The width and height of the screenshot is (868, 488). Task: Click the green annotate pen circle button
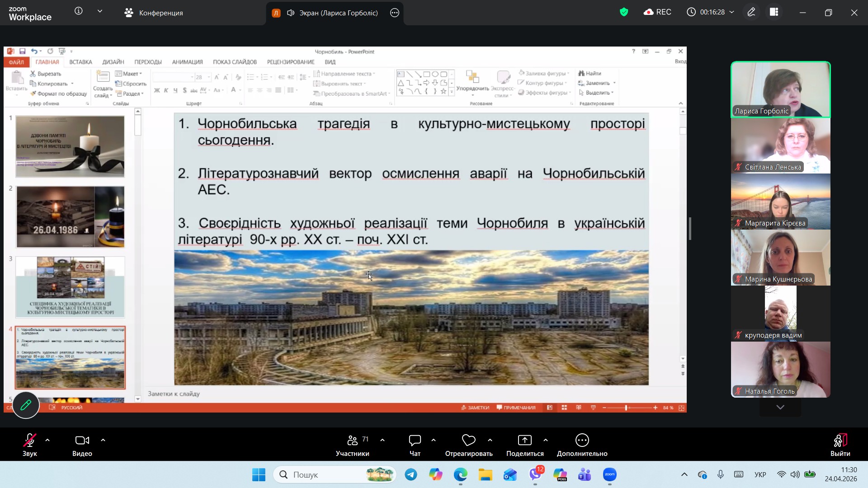(x=26, y=405)
